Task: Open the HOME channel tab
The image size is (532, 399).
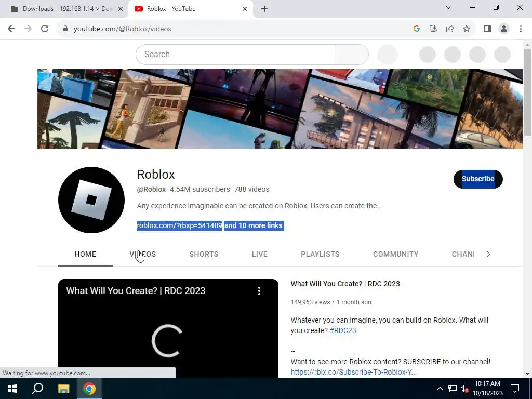Action: [x=85, y=254]
